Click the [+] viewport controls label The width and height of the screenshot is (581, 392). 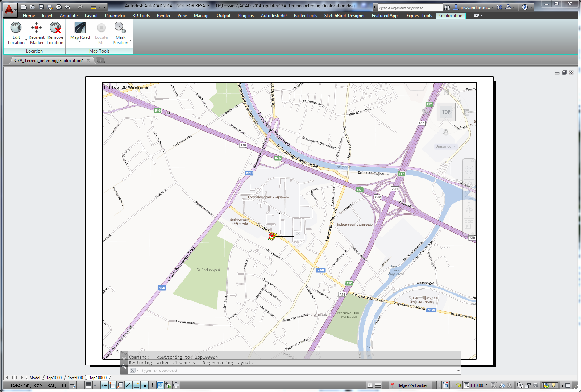coord(107,87)
